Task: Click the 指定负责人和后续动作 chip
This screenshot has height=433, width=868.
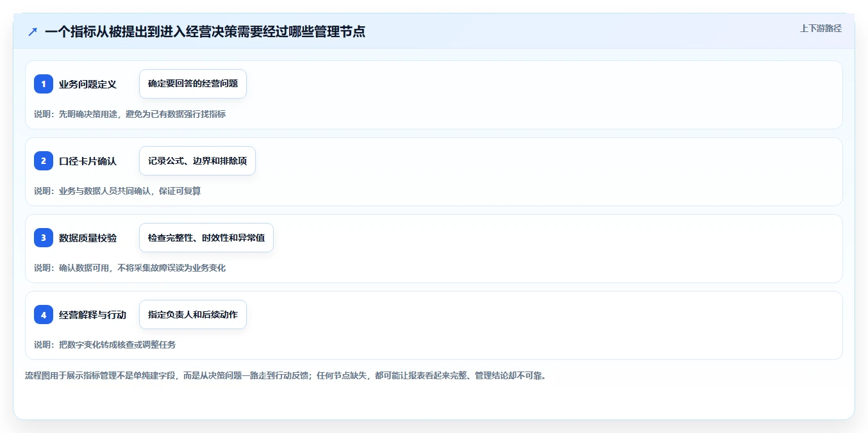Action: (193, 315)
